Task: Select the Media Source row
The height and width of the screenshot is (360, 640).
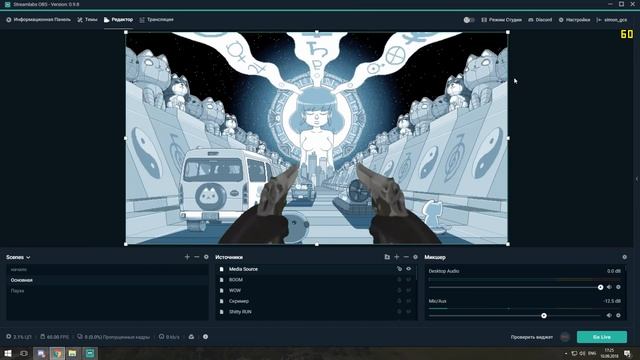Action: click(316, 269)
